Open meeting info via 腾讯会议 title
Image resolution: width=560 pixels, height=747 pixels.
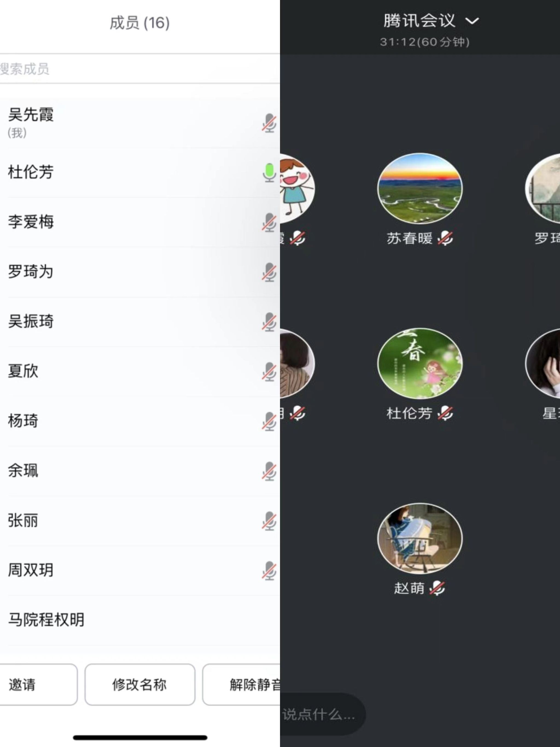pos(419,21)
